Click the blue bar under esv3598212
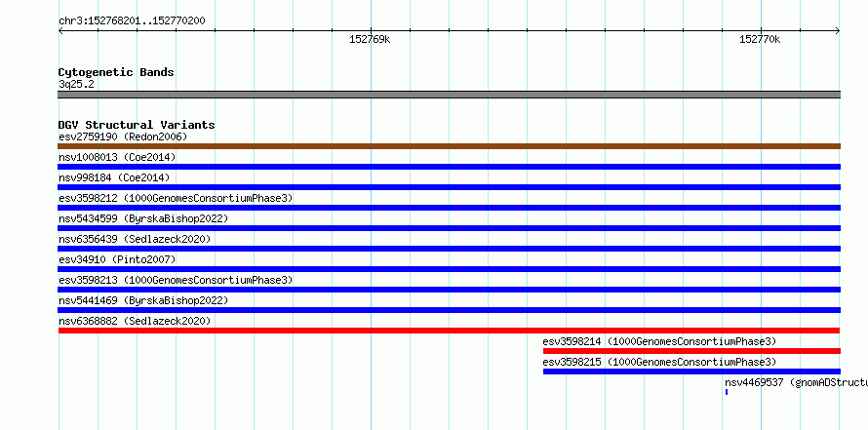868x430 pixels. 449,208
